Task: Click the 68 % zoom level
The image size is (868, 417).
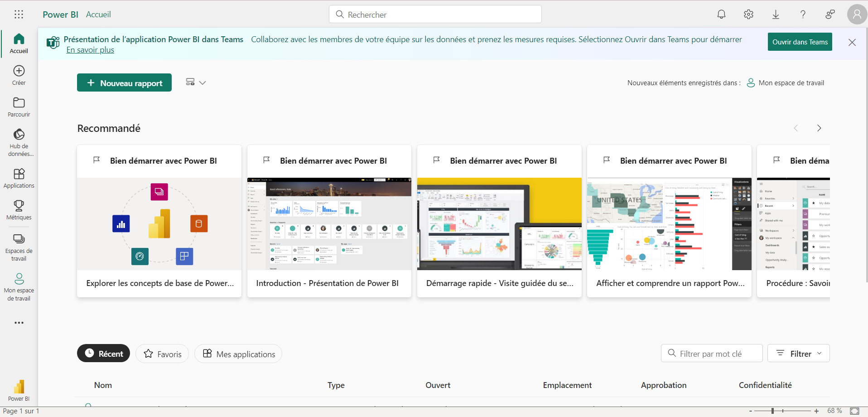Action: pos(834,411)
